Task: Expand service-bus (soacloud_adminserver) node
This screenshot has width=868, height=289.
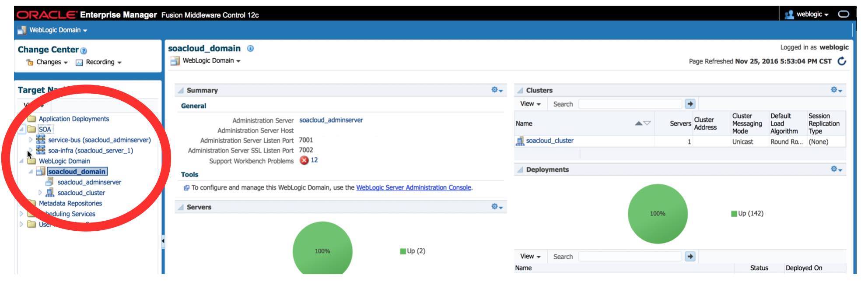Action: (x=30, y=140)
